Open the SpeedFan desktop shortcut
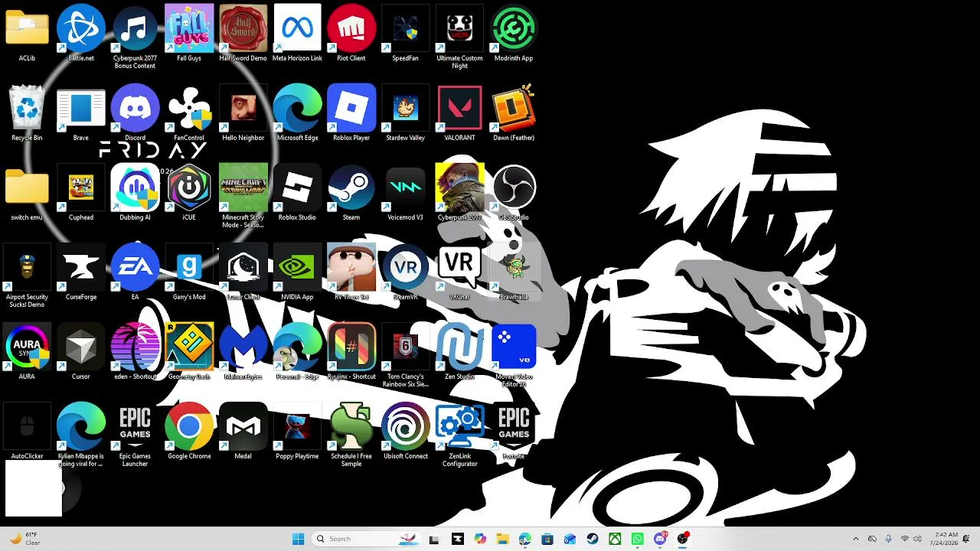 tap(406, 34)
